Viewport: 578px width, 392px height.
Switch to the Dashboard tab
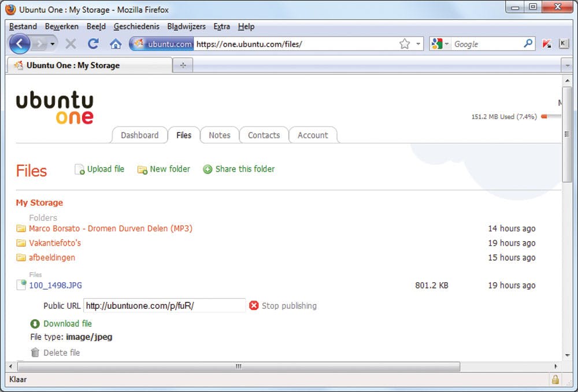[140, 135]
